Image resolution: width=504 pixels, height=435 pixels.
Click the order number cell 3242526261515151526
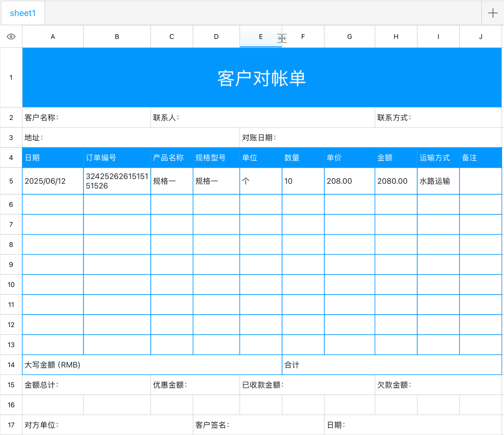[117, 181]
